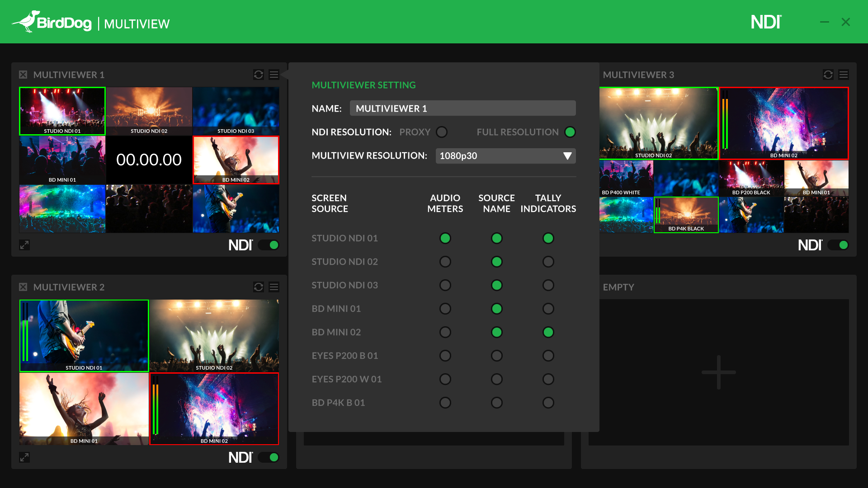868x488 pixels.
Task: Select STUDIO NDI 01 source row label
Action: (344, 238)
